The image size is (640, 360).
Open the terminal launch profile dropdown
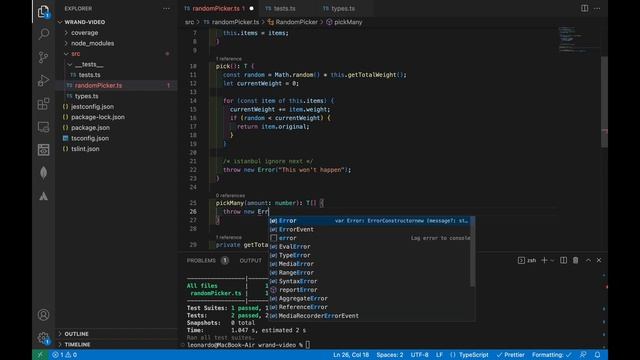(x=552, y=260)
